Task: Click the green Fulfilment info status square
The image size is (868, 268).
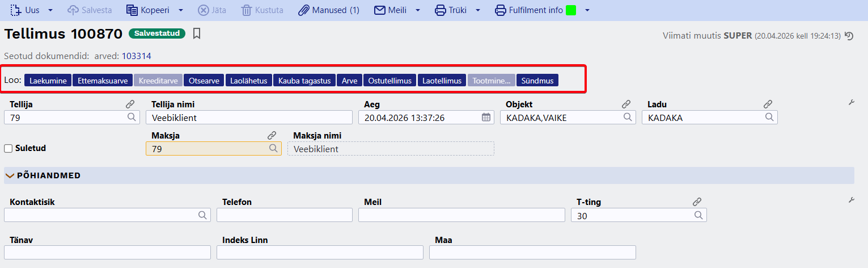Action: coord(571,10)
